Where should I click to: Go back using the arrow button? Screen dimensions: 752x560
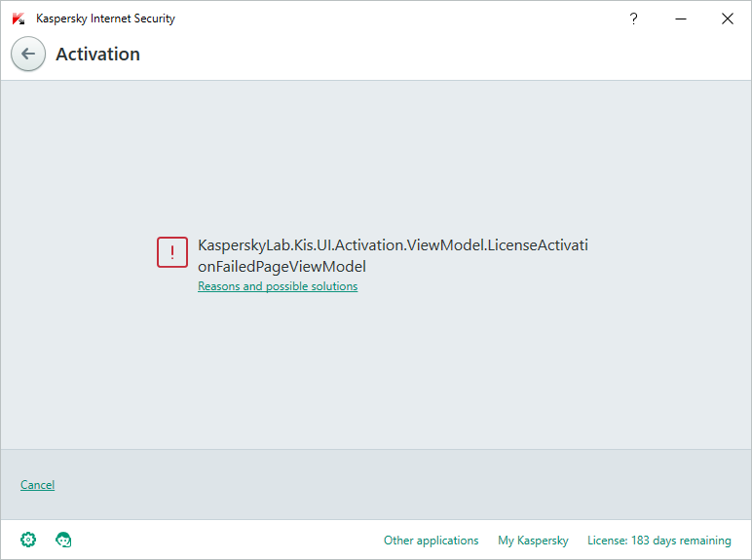point(28,54)
